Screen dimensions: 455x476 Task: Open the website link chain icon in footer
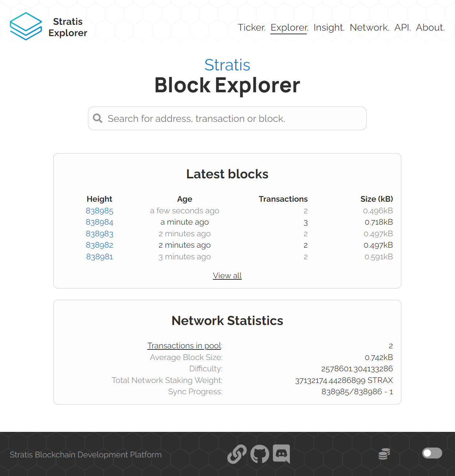pyautogui.click(x=237, y=454)
